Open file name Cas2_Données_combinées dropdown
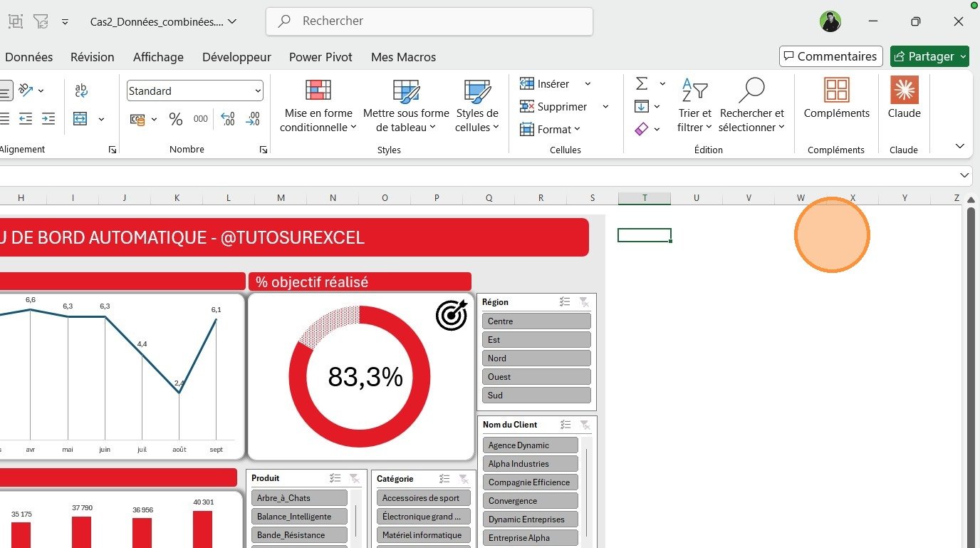The width and height of the screenshot is (980, 548). (164, 21)
